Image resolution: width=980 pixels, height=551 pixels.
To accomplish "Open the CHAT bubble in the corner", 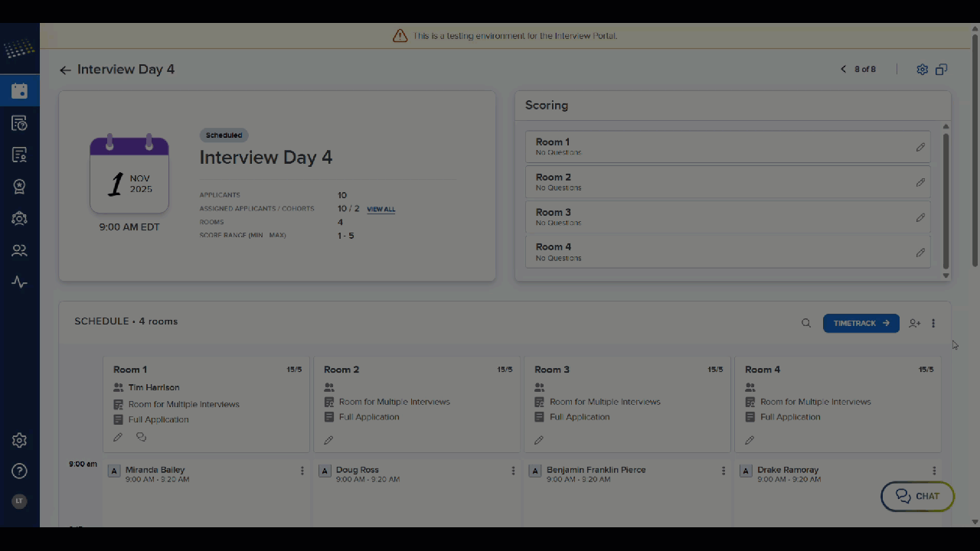I will (916, 496).
